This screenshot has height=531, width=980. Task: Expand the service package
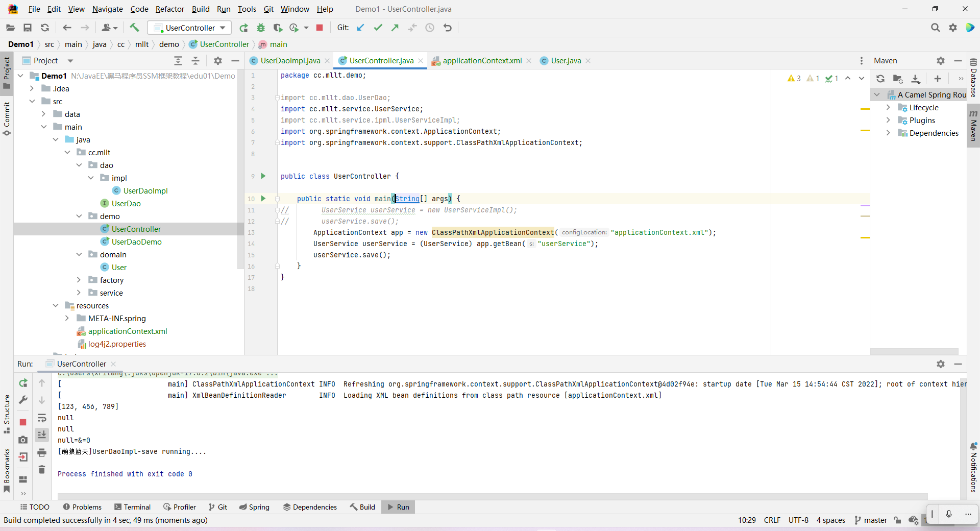[x=79, y=293]
